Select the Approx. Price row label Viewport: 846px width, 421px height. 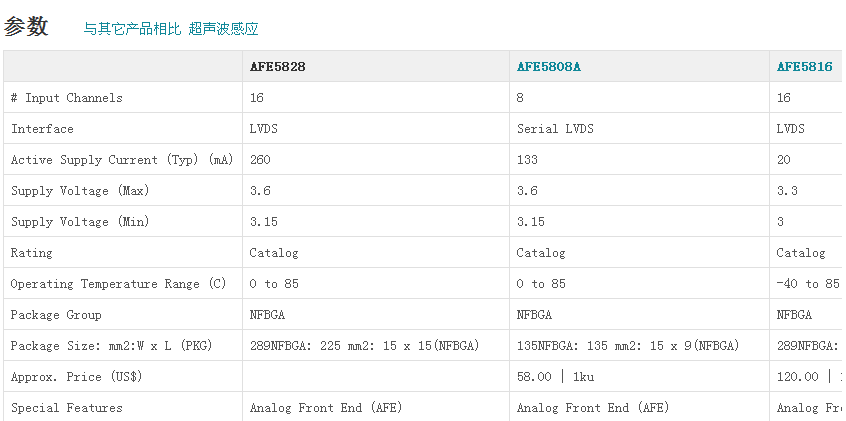pos(76,377)
